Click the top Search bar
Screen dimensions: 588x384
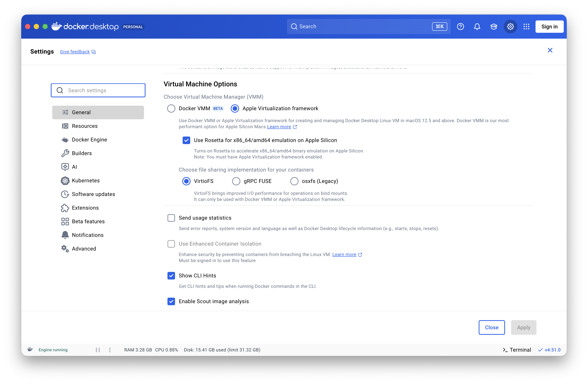click(369, 27)
